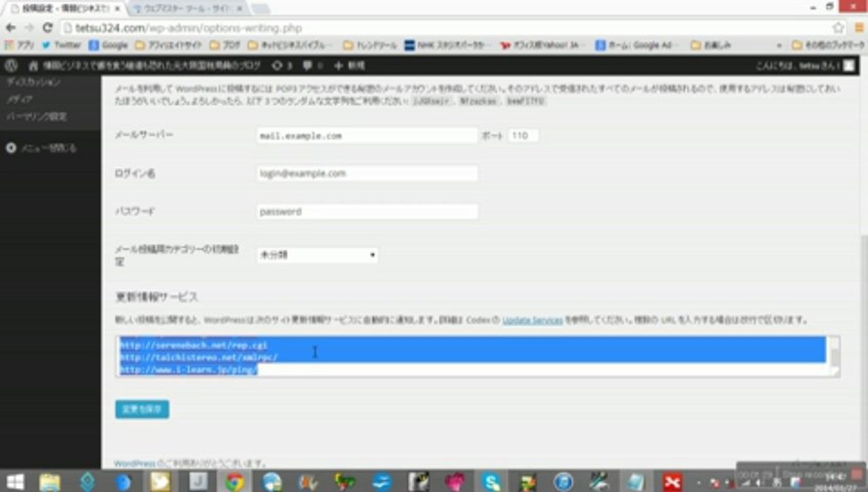Collapse the sidebar with メニューを閉じる
The width and height of the screenshot is (868, 492).
click(41, 148)
